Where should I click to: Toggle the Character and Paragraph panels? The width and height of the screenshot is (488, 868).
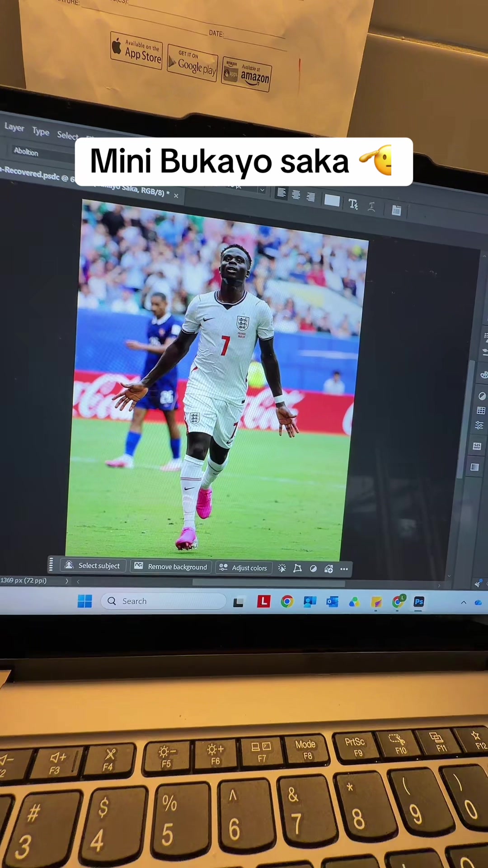396,210
